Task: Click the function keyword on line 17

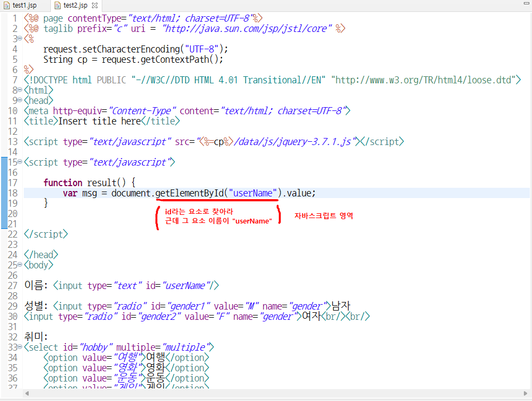Action: point(63,183)
